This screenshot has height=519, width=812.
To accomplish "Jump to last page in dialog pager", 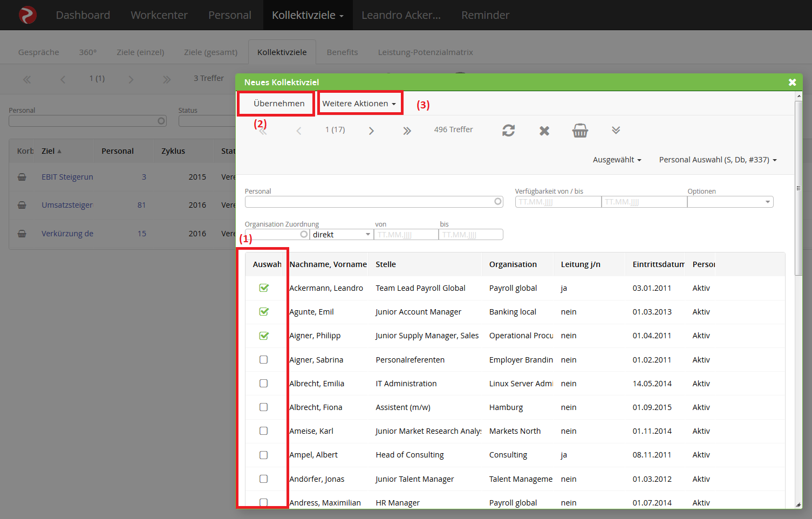I will click(407, 131).
